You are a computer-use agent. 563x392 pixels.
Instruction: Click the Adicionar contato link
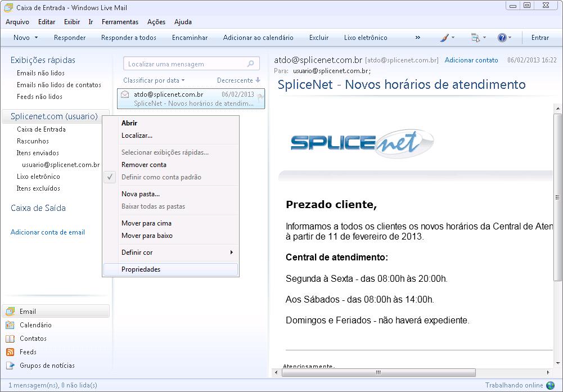[x=471, y=60]
